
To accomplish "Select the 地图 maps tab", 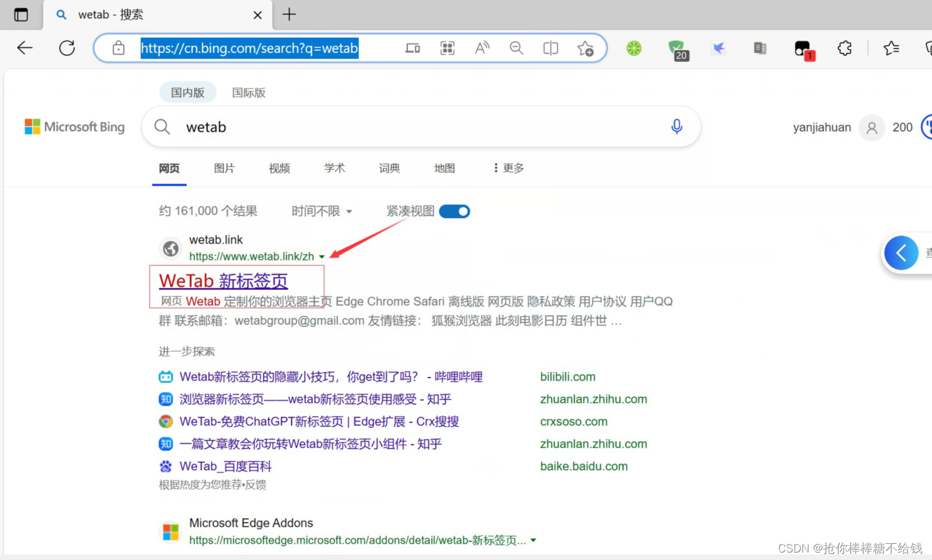I will coord(445,168).
